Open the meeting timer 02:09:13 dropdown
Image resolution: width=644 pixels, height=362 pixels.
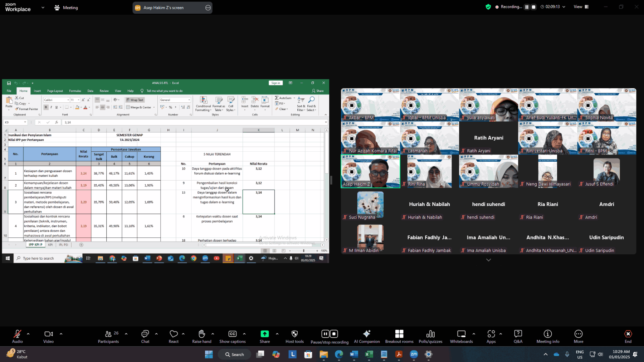pyautogui.click(x=553, y=7)
